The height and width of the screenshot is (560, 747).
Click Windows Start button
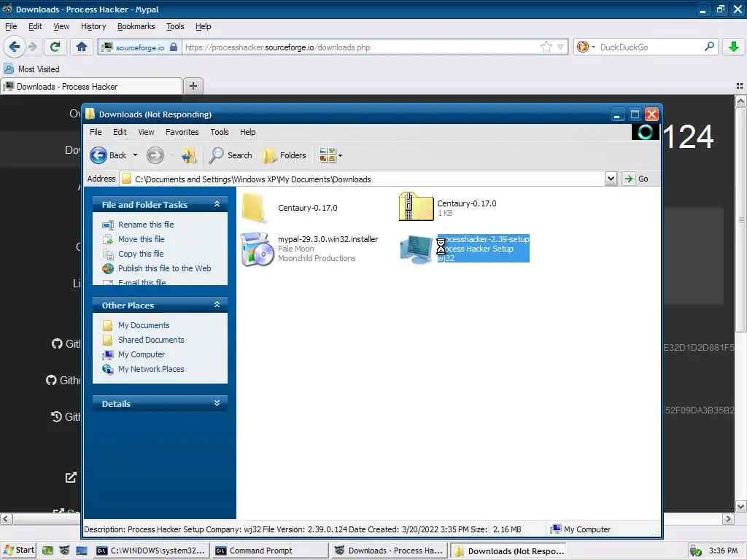point(19,551)
